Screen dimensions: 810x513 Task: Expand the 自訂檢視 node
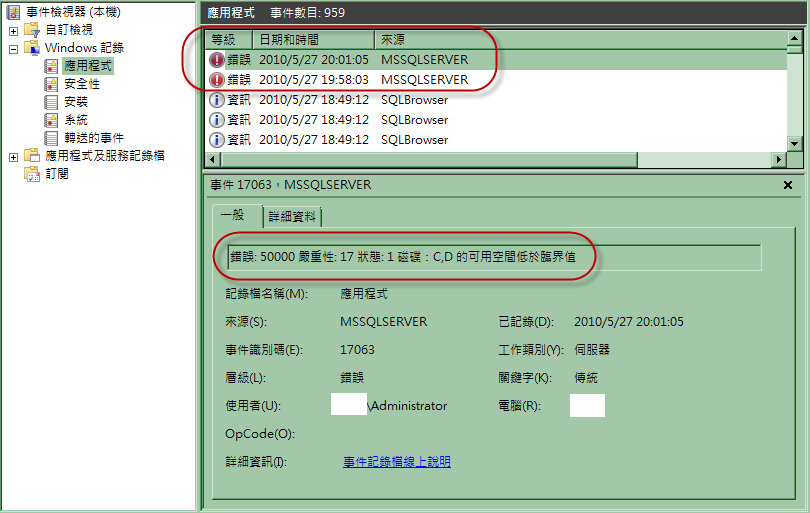point(13,31)
